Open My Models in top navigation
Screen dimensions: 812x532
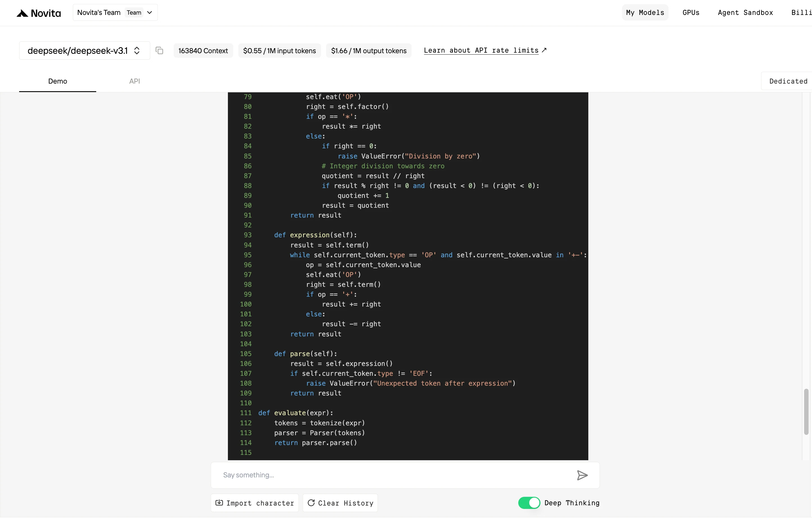pyautogui.click(x=645, y=13)
